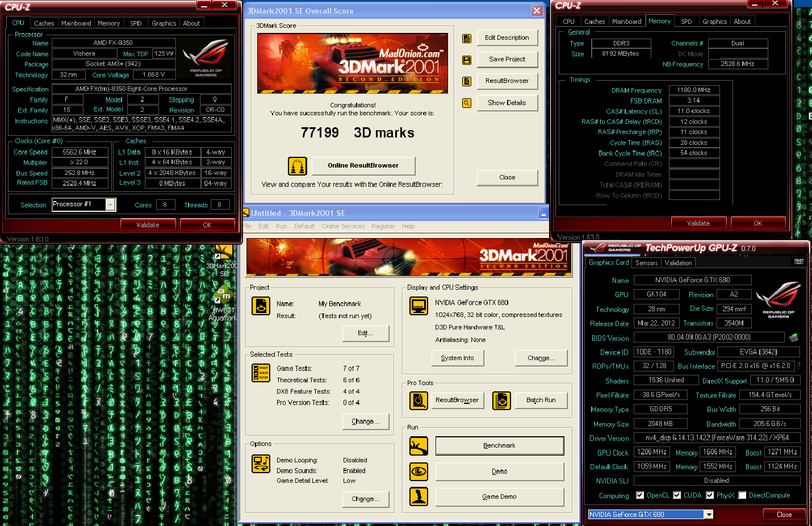Click the 77199 3D marks score text
The image size is (812, 526).
coord(358,133)
